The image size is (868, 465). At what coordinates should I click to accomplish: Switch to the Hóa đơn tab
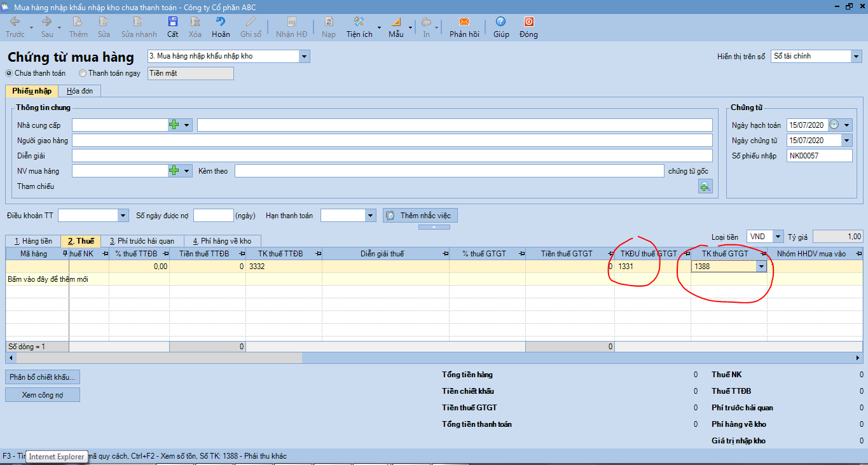click(80, 91)
